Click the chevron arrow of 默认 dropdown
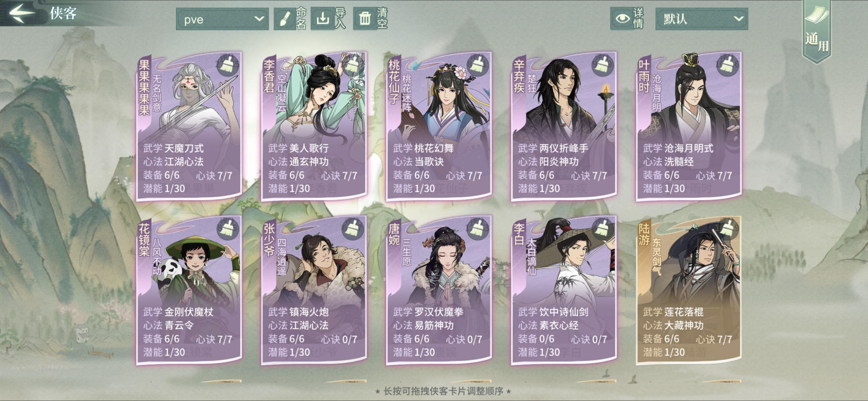 coord(738,19)
